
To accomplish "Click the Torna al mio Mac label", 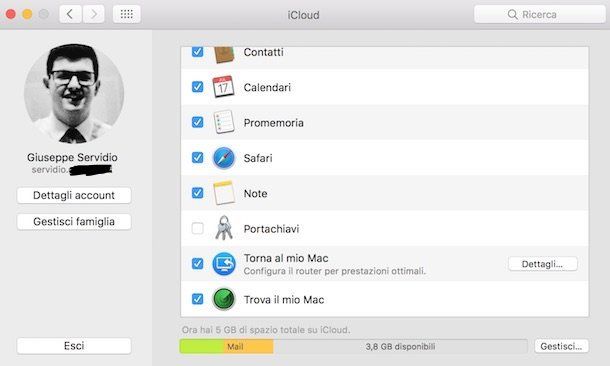I will click(286, 258).
